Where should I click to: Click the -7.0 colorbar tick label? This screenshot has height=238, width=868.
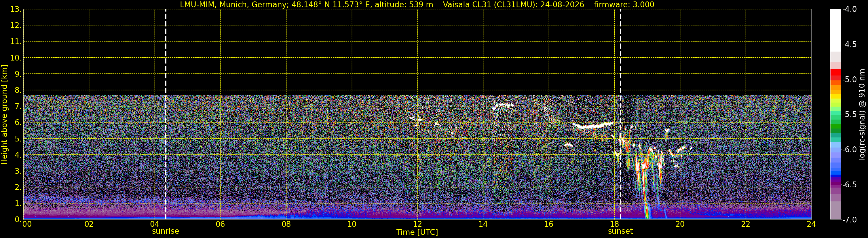(849, 220)
